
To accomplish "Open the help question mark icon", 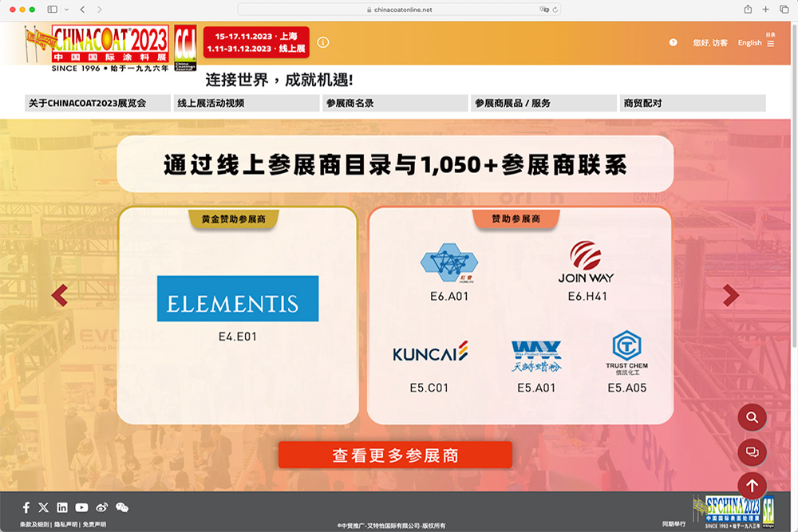I will point(674,43).
